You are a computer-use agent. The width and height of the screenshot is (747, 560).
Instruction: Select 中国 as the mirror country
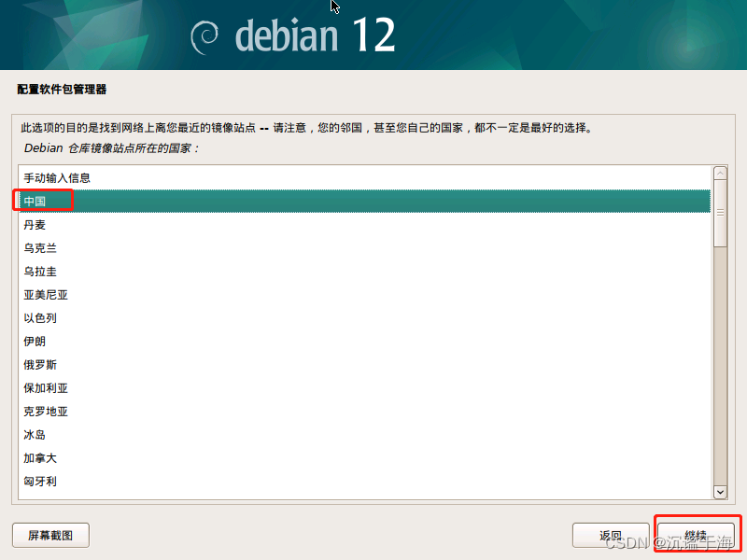[x=364, y=201]
